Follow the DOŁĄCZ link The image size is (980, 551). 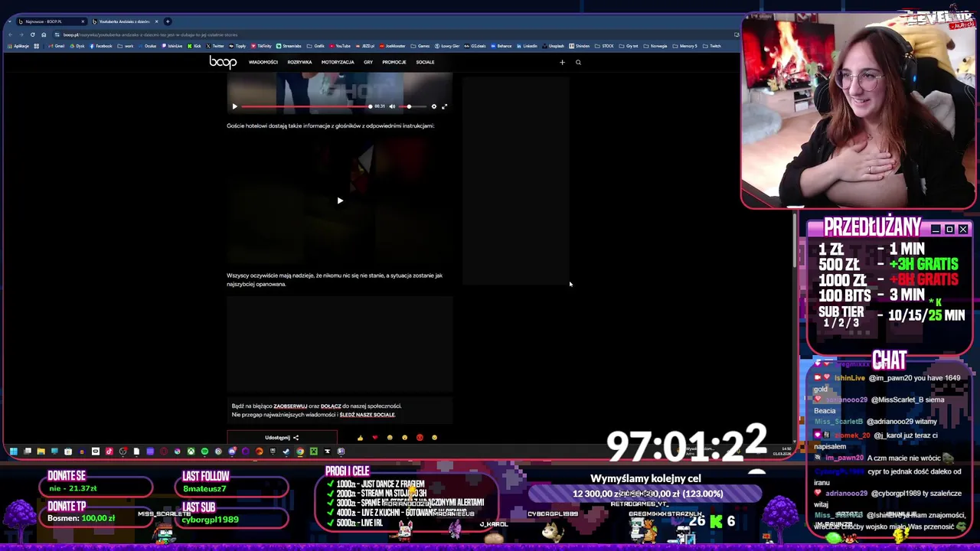[x=331, y=406]
